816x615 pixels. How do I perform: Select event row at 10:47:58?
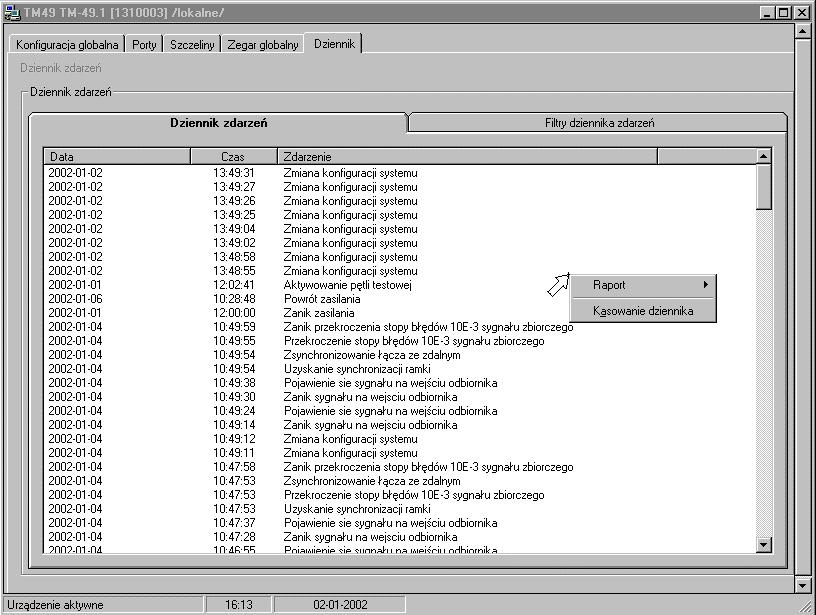pyautogui.click(x=400, y=467)
